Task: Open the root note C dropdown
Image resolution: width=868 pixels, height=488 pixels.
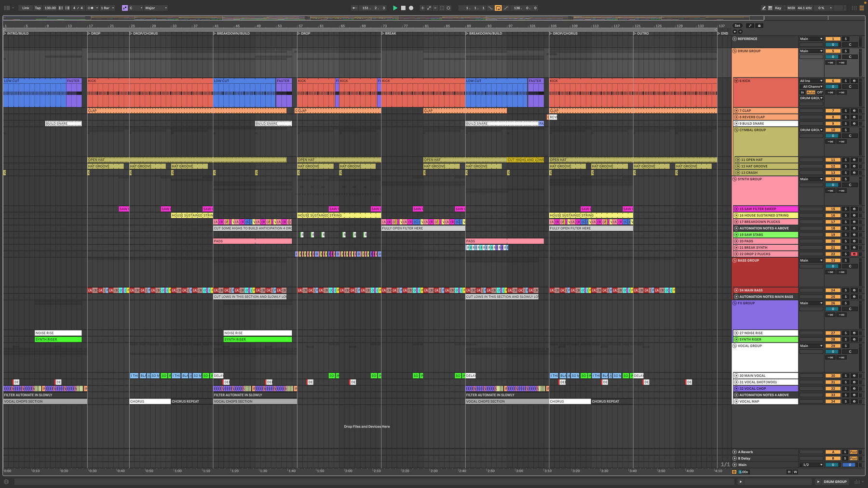Action: 136,8
